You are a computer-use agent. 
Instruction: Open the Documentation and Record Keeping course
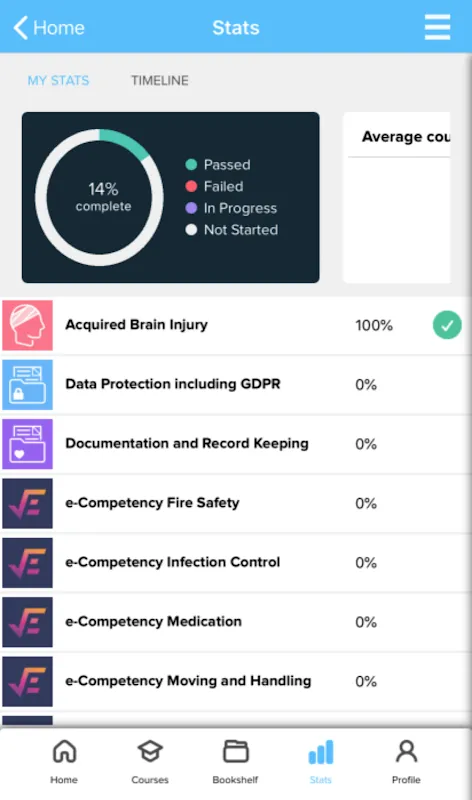pos(236,444)
